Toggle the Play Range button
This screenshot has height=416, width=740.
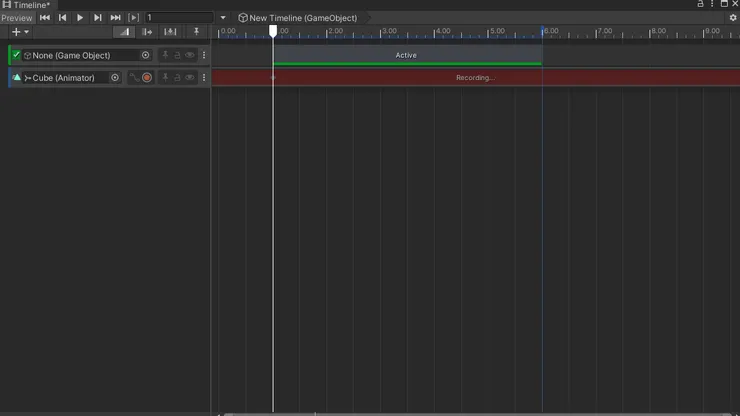coord(134,18)
